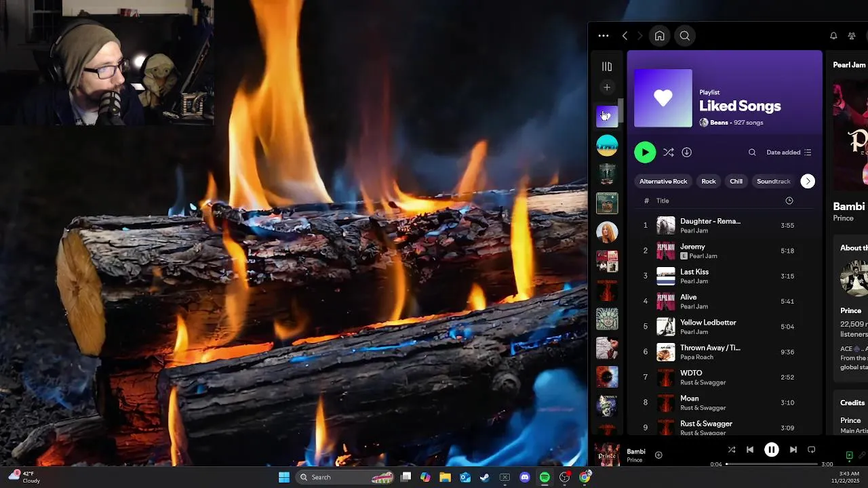This screenshot has height=488, width=868.
Task: Select the song Last Kiss
Action: [x=725, y=276]
